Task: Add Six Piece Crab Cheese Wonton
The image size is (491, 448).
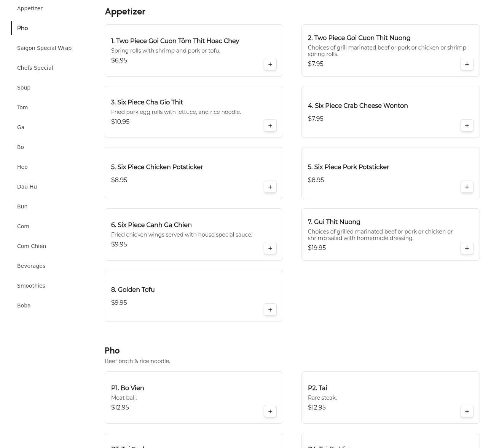Action: coord(467,126)
